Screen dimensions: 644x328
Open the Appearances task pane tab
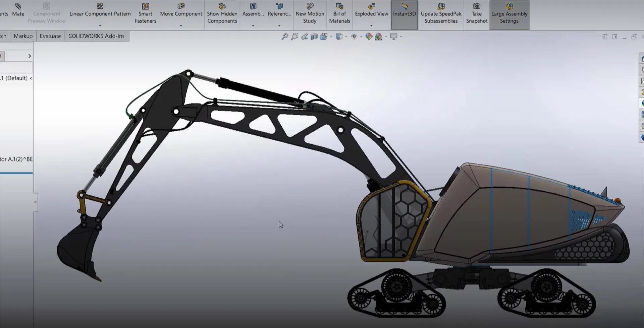point(642,103)
